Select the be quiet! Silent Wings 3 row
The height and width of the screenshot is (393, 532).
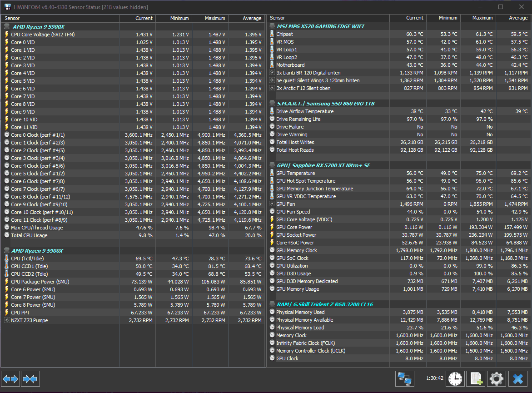tap(398, 80)
